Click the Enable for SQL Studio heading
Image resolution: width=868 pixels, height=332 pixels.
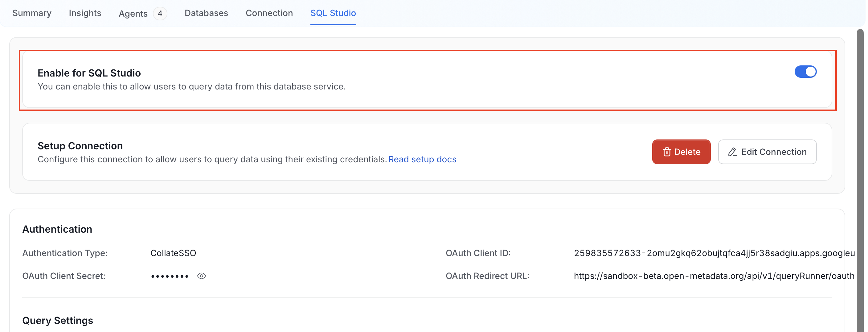click(x=89, y=73)
